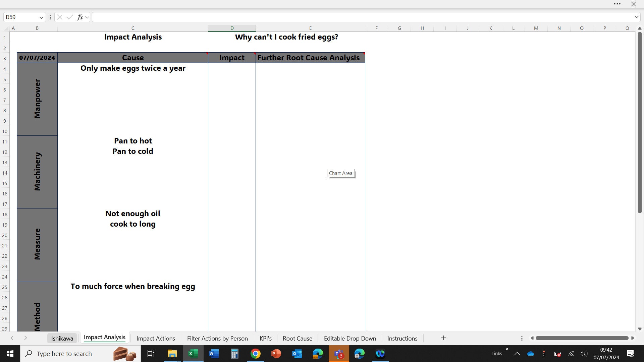Click the Enter checkmark on formula bar
Viewport: 644px width, 362px height.
click(69, 17)
